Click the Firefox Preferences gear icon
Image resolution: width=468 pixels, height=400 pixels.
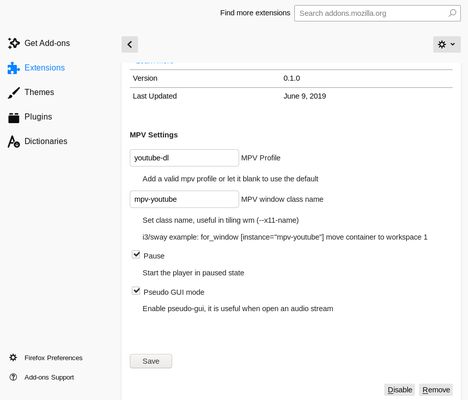pyautogui.click(x=13, y=358)
